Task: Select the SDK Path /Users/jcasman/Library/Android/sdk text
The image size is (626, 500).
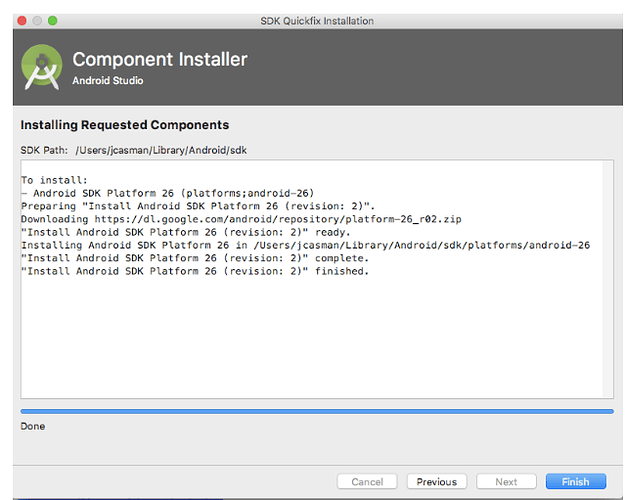Action: click(x=161, y=150)
